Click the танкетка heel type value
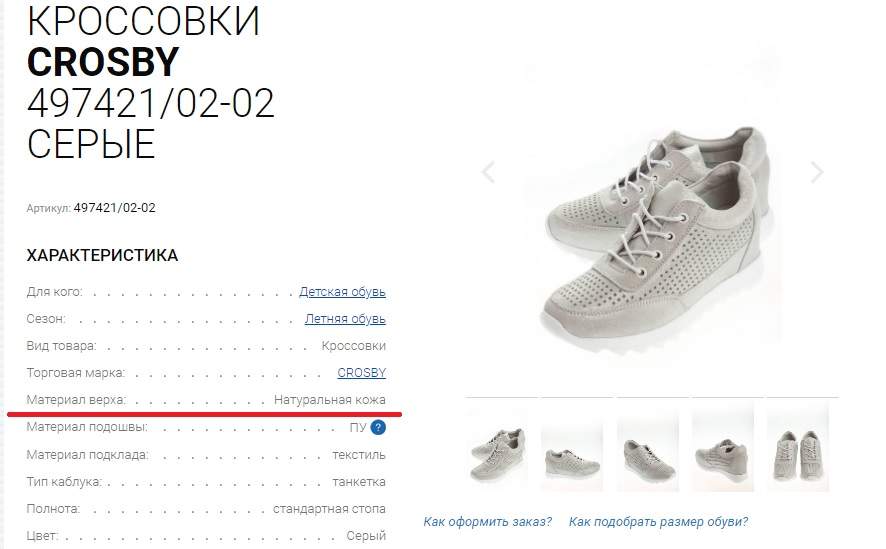This screenshot has width=886, height=549. [x=359, y=482]
